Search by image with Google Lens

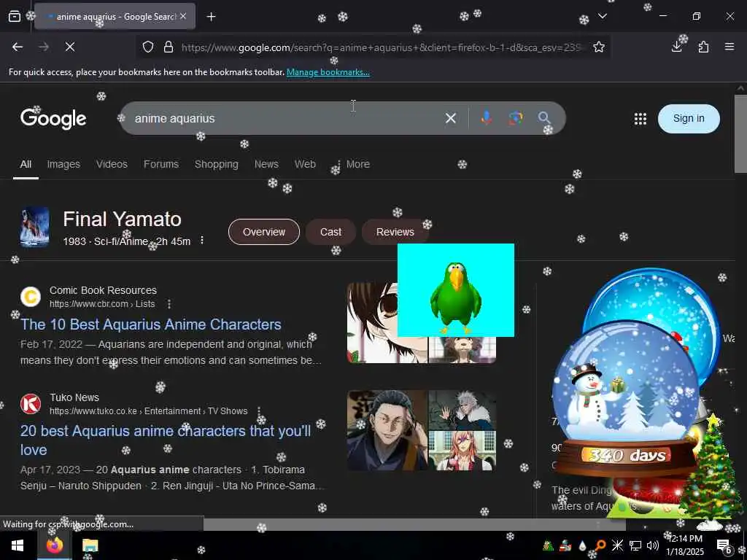(516, 118)
